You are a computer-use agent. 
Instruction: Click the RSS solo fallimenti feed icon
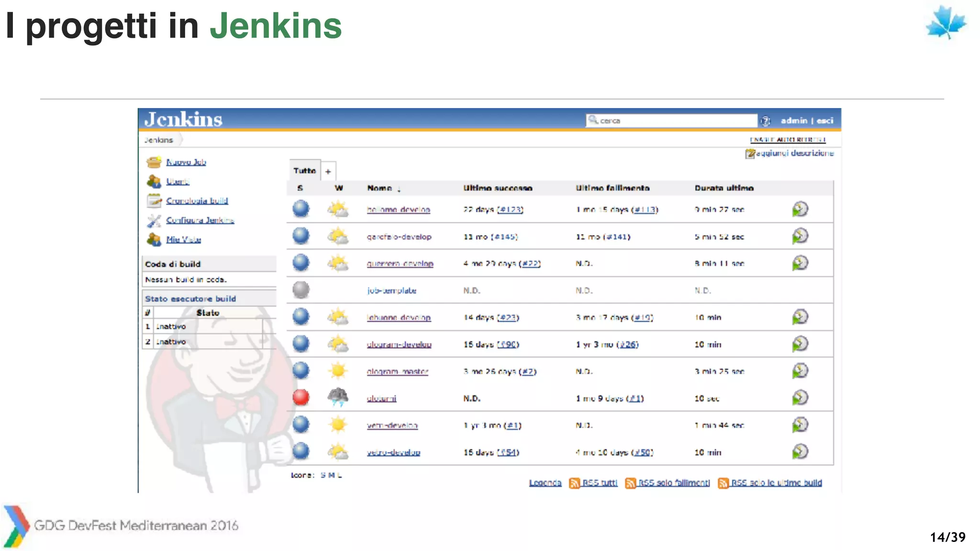coord(631,483)
